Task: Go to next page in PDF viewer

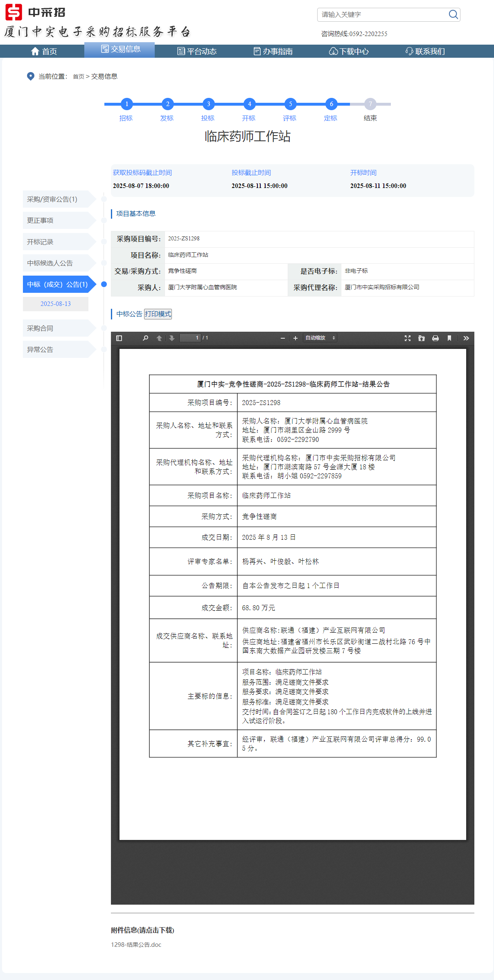Action: pos(172,338)
